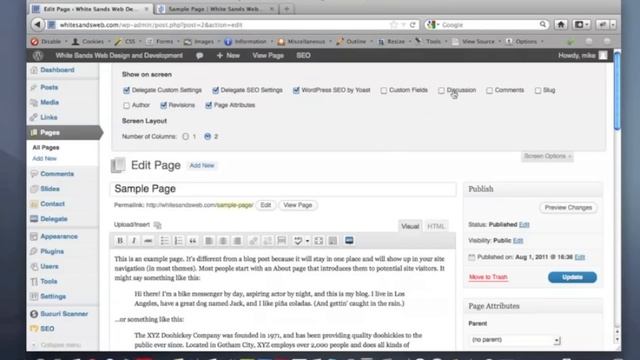Screen dimensions: 640x360
Task: Click Move to Trash link
Action: [x=488, y=277]
